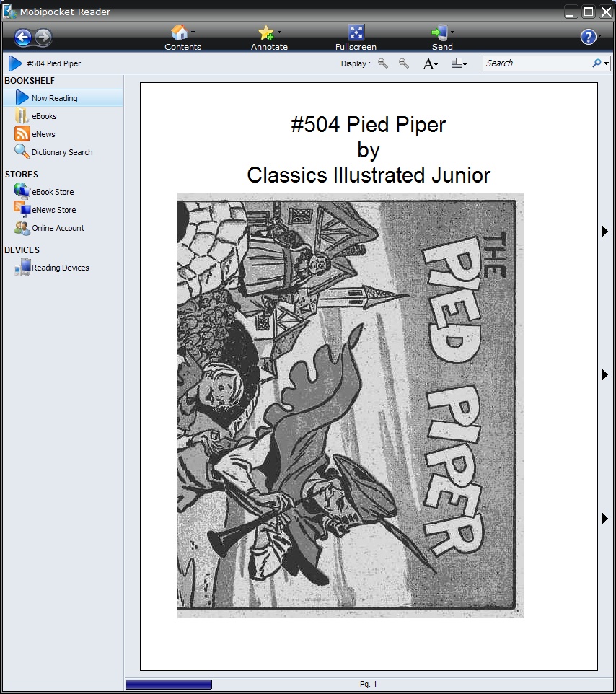Open the page layout dropdown

(459, 63)
